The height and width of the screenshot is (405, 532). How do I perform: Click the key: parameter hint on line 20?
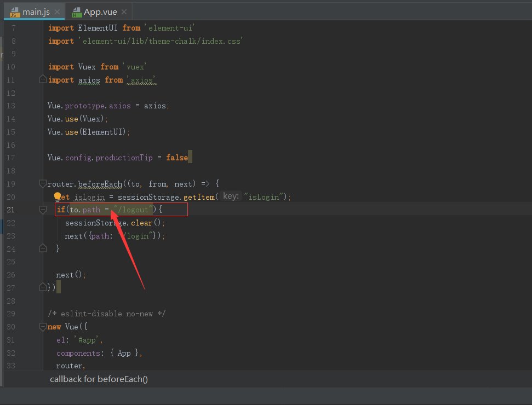230,196
